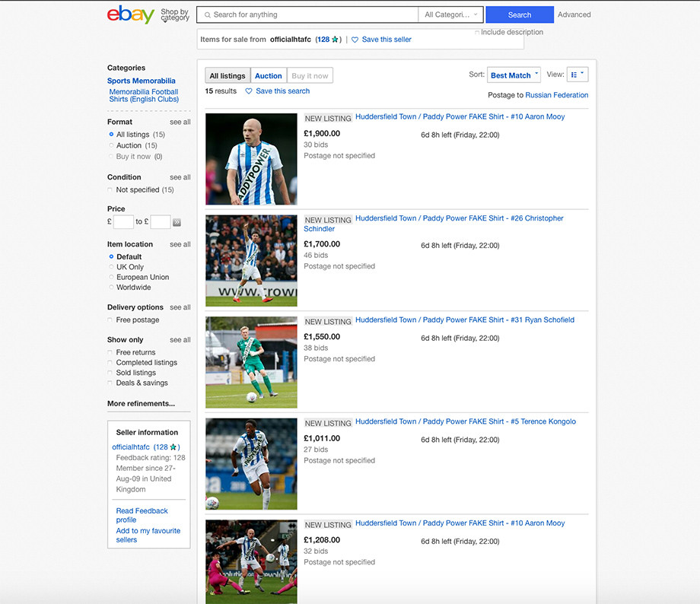700x604 pixels.
Task: Switch to the Buy it now tab
Action: pyautogui.click(x=310, y=75)
